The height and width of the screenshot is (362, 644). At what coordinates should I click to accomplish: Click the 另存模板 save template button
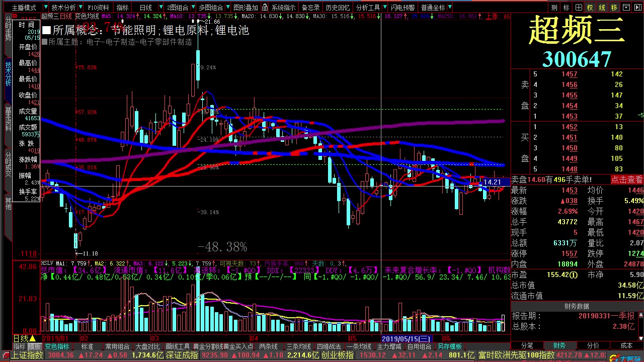449,346
